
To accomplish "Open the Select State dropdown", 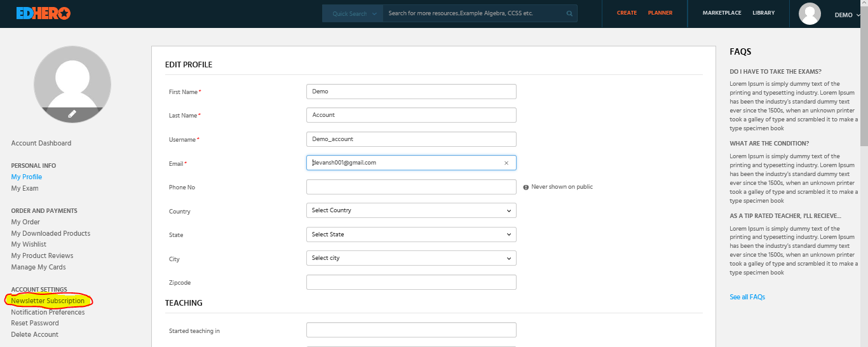I will pyautogui.click(x=411, y=235).
